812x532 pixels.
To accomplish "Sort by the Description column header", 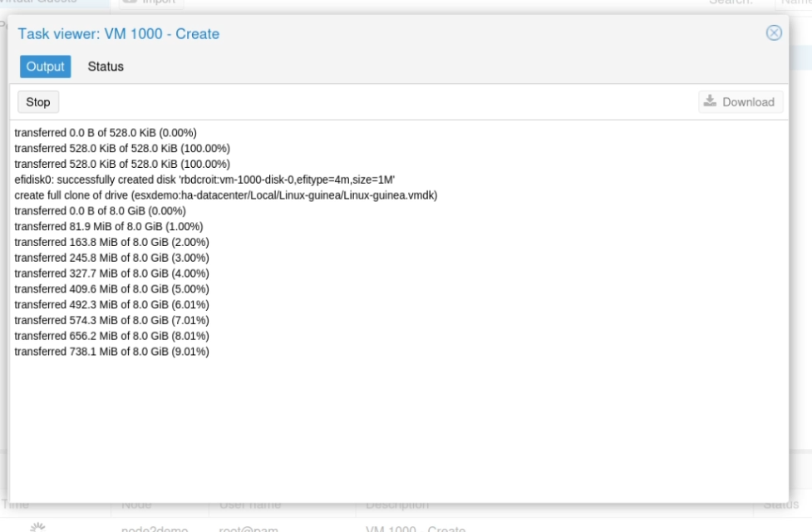I will [397, 505].
